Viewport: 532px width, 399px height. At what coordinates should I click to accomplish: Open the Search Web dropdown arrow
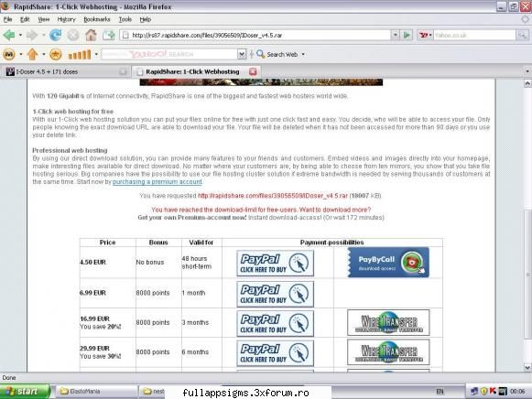pyautogui.click(x=303, y=54)
